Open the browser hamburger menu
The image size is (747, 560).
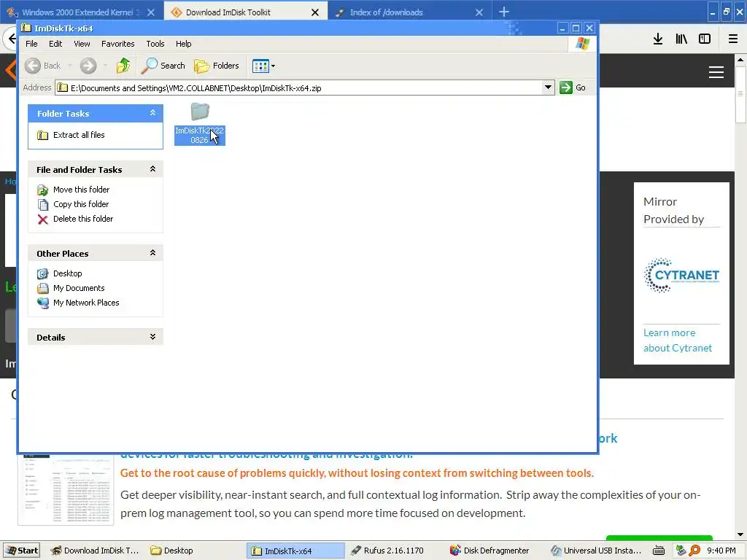733,39
